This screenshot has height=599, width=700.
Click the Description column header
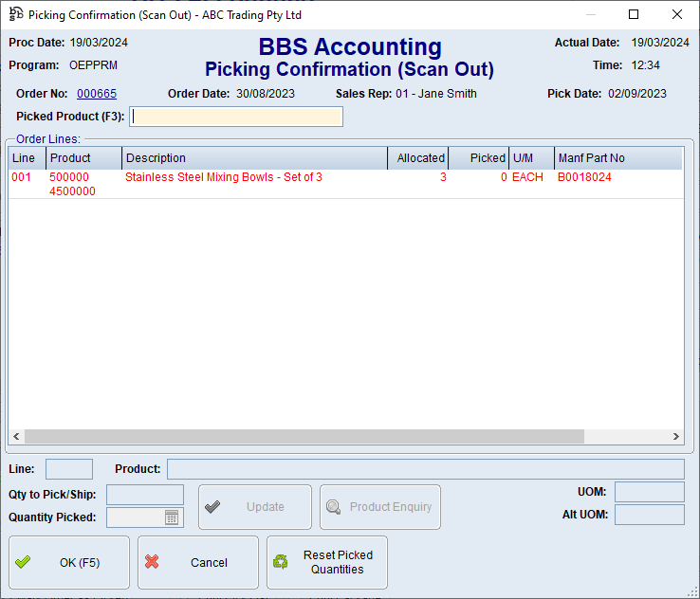coord(254,158)
